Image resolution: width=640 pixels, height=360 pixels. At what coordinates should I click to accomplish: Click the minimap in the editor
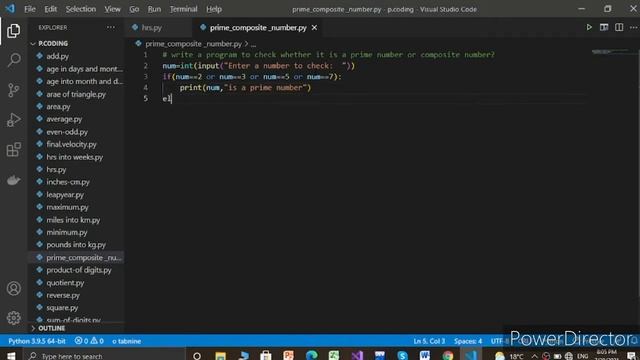pyautogui.click(x=611, y=52)
